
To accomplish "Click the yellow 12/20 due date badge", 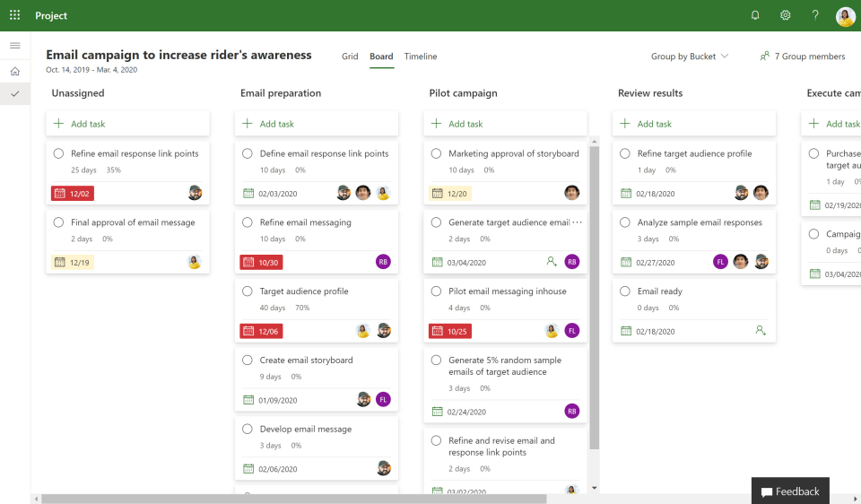I will [450, 193].
